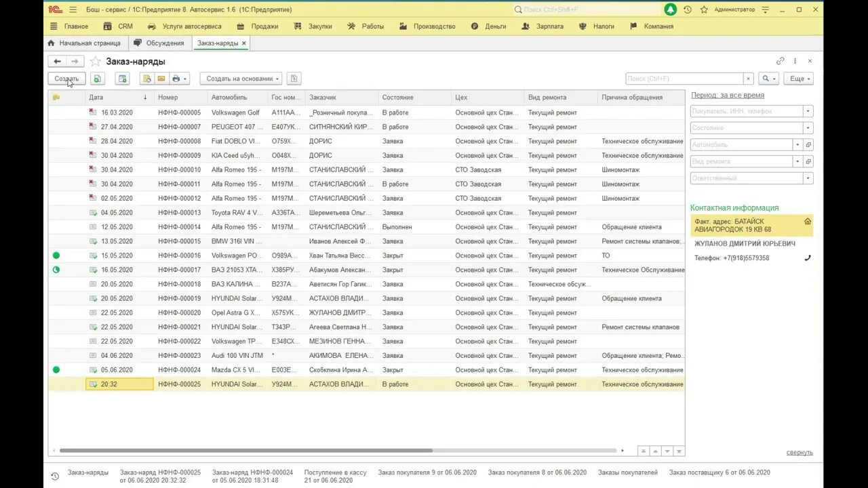
Task: Select the Audi 100 VIN JTM cell
Action: click(x=237, y=355)
